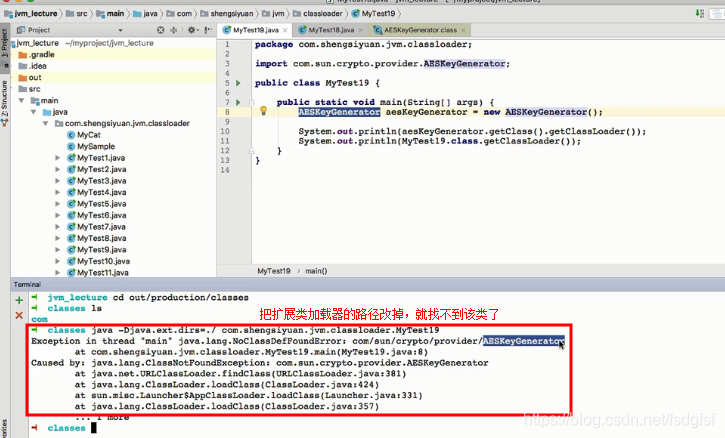The height and width of the screenshot is (438, 725).
Task: Close the MyTest18.java tab
Action: coord(361,31)
